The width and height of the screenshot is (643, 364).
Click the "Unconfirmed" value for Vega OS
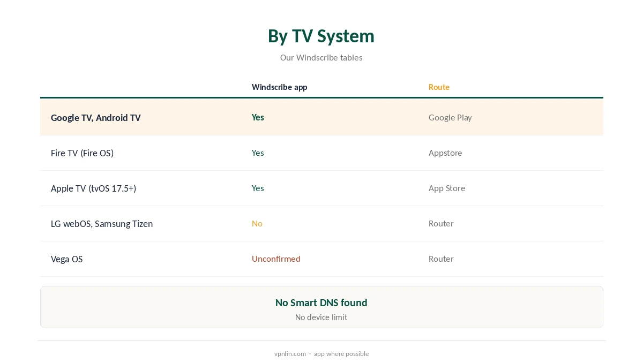click(x=276, y=259)
